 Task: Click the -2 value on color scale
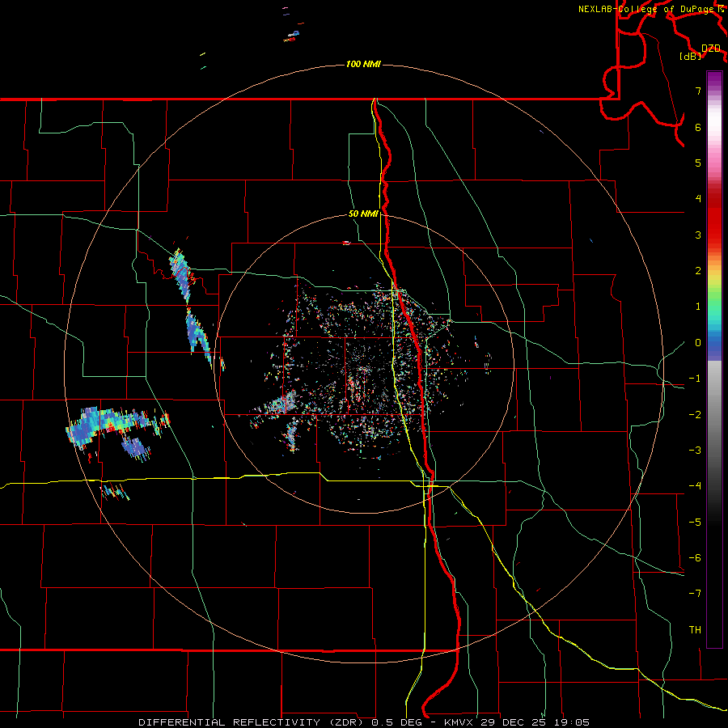pos(695,415)
